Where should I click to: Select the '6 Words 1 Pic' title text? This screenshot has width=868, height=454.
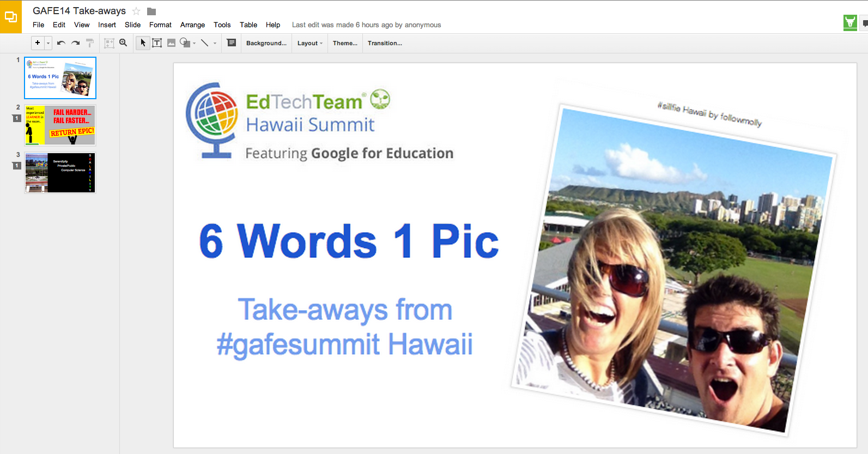tap(349, 241)
